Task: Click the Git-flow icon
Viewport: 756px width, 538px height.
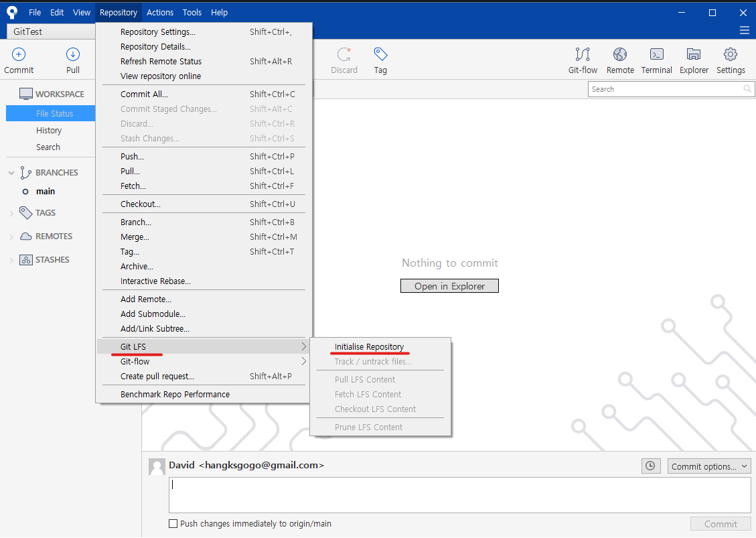Action: point(582,59)
